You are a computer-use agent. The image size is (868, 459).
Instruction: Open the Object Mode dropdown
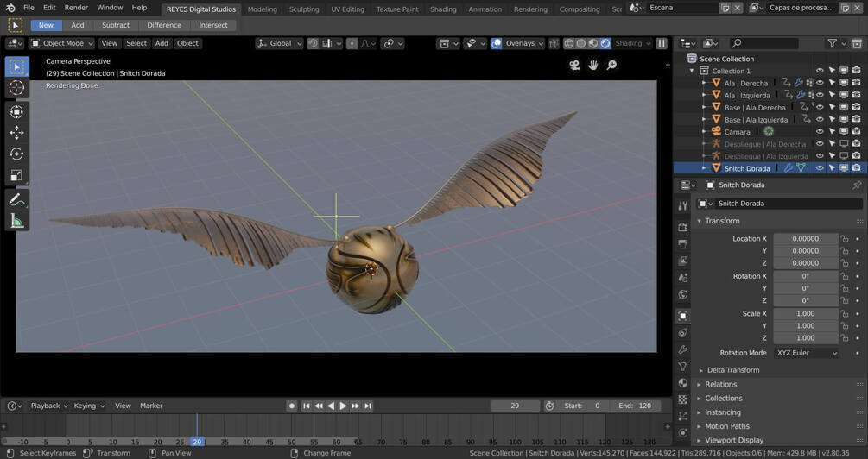pyautogui.click(x=62, y=43)
